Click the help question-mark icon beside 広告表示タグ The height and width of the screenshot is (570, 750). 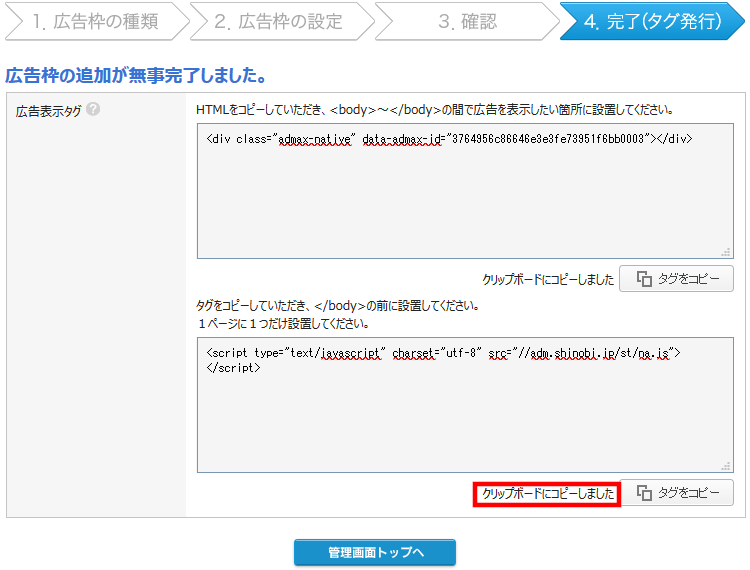93,110
